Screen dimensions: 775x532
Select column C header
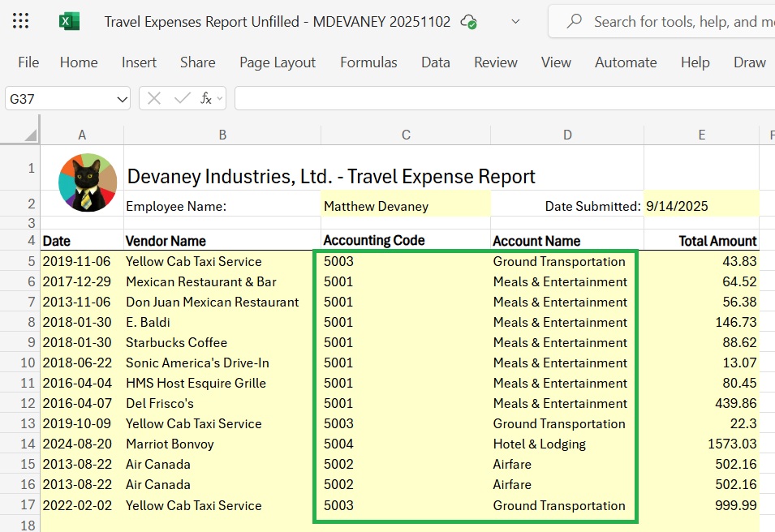coord(406,135)
